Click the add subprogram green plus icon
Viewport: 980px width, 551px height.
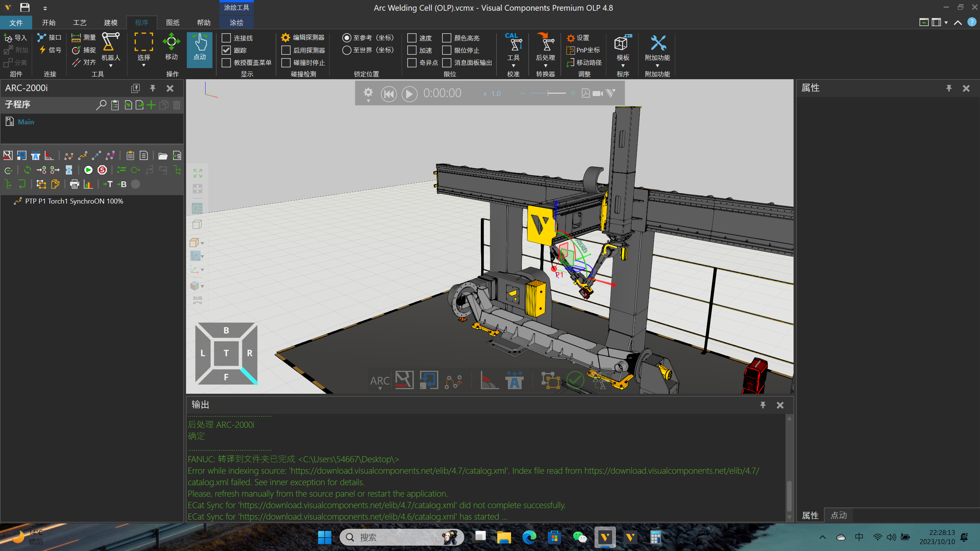[152, 105]
